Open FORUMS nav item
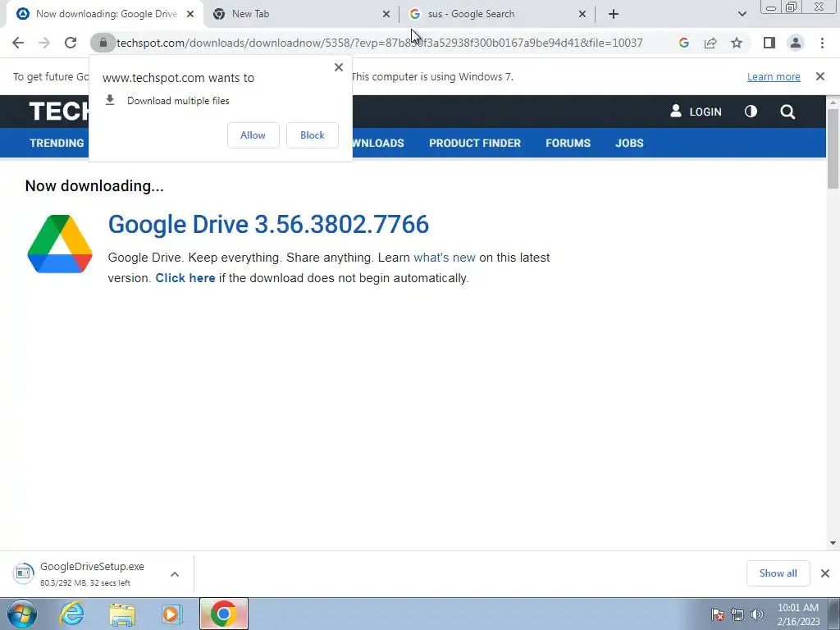This screenshot has height=630, width=840. (568, 143)
